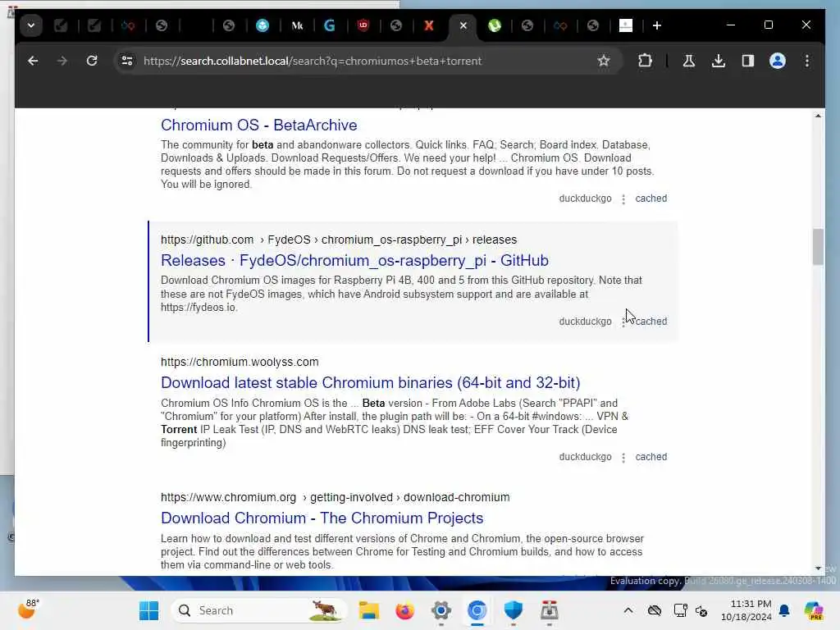Click the https://chromium.woolyss.com URL text
Viewport: 840px width, 630px height.
(x=240, y=362)
